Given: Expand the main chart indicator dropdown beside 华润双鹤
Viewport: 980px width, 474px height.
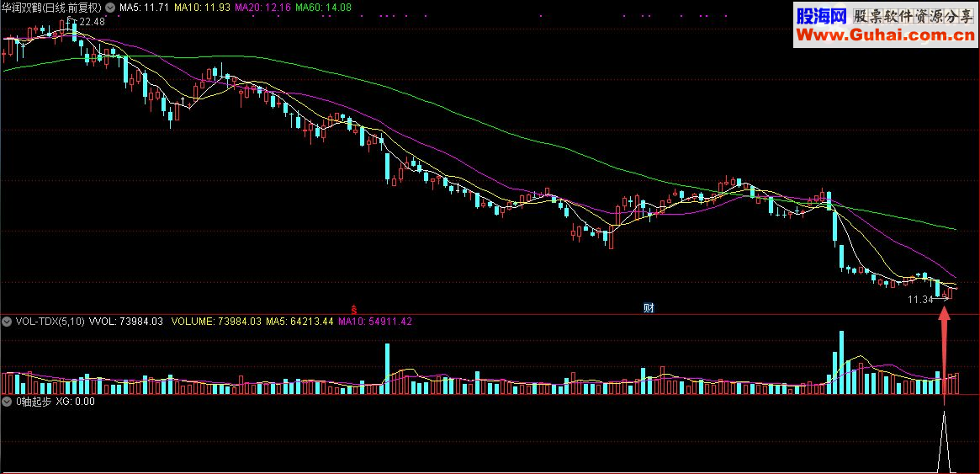Looking at the screenshot, I should [x=111, y=8].
